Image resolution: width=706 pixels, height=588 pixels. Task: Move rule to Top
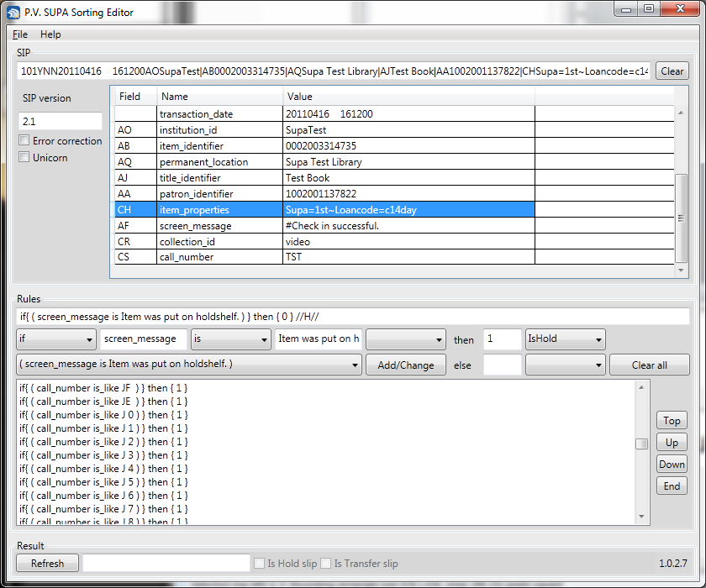click(672, 421)
